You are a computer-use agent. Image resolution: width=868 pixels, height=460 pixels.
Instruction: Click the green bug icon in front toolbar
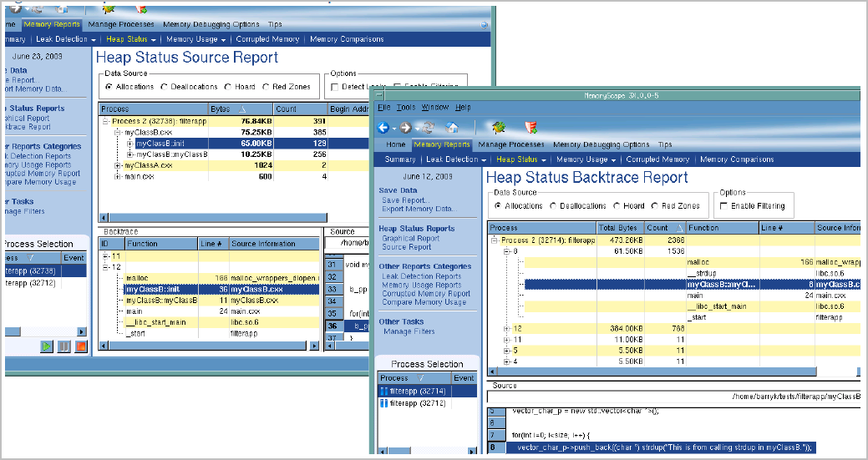499,128
